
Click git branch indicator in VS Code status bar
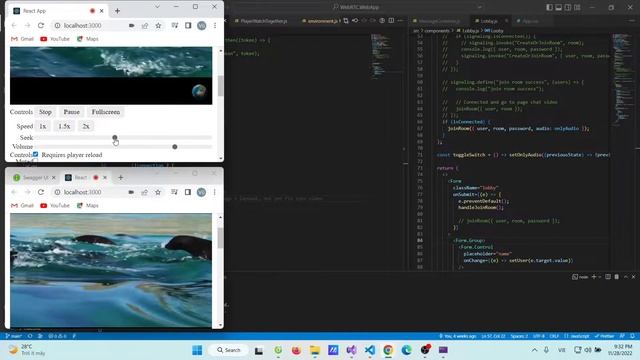click(13, 336)
